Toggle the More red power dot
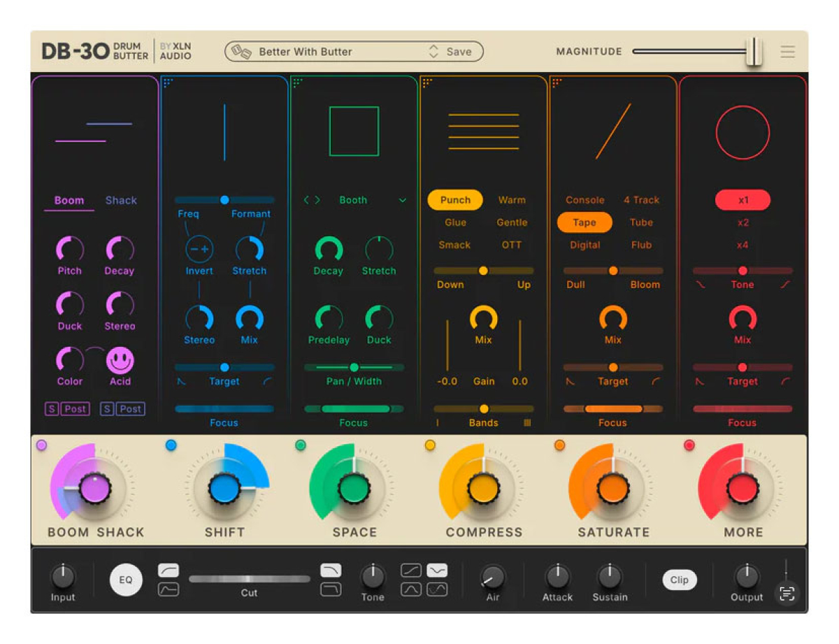 coord(689,445)
